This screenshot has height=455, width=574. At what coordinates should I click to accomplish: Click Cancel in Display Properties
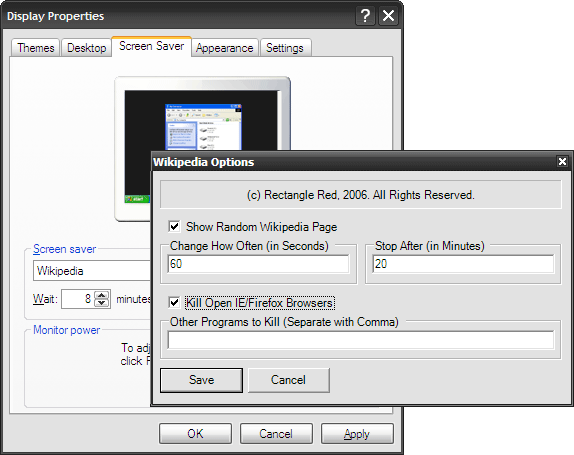click(x=276, y=434)
